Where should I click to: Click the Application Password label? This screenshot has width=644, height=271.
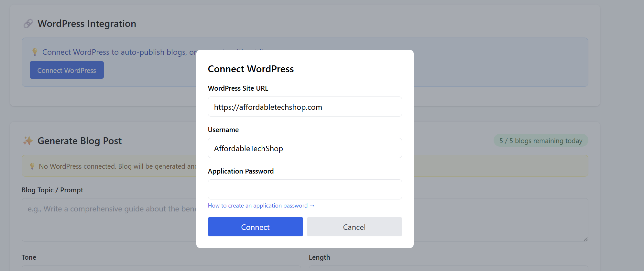coord(241,171)
